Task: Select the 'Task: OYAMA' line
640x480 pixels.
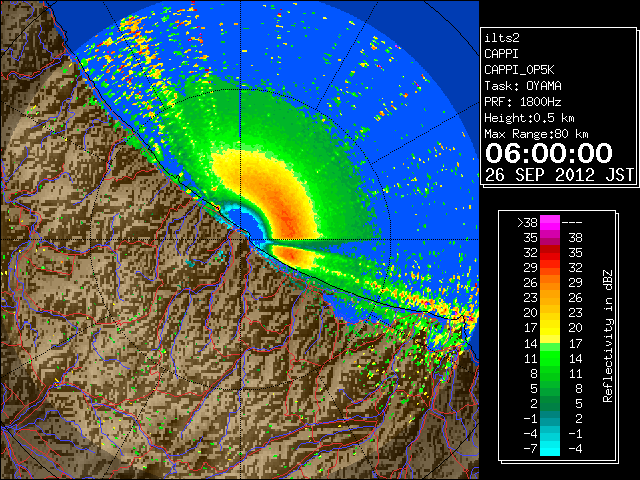Action: point(523,86)
